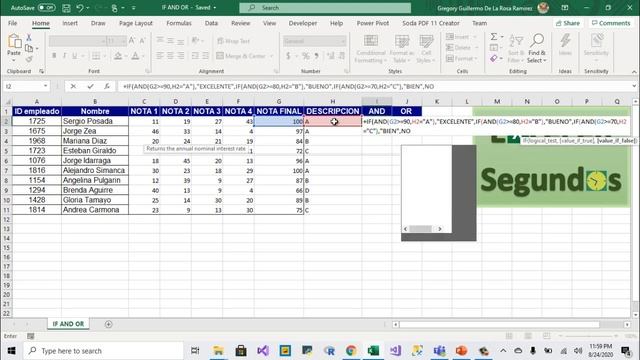The image size is (640, 360).
Task: Open Format as Table gallery
Action: point(402,49)
